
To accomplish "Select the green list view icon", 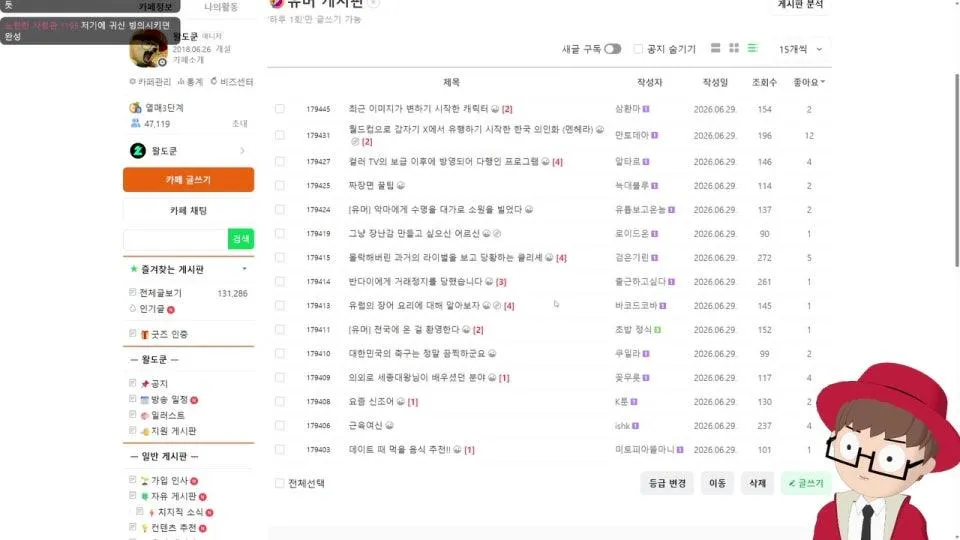I will click(x=752, y=48).
